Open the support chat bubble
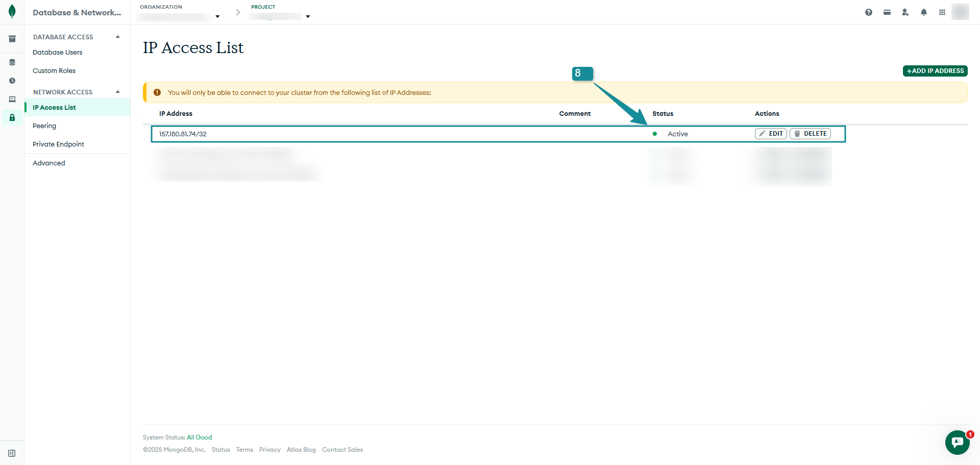Image resolution: width=980 pixels, height=465 pixels. click(957, 442)
